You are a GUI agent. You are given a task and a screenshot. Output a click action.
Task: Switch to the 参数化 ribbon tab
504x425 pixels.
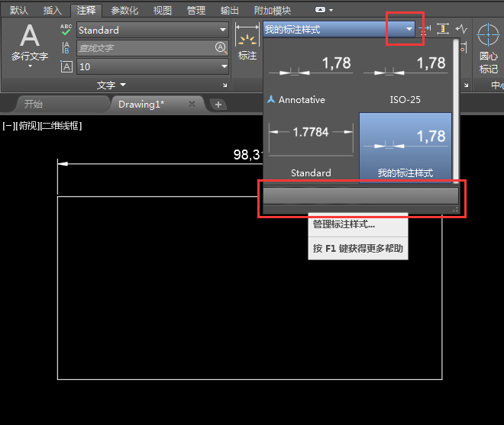point(124,10)
